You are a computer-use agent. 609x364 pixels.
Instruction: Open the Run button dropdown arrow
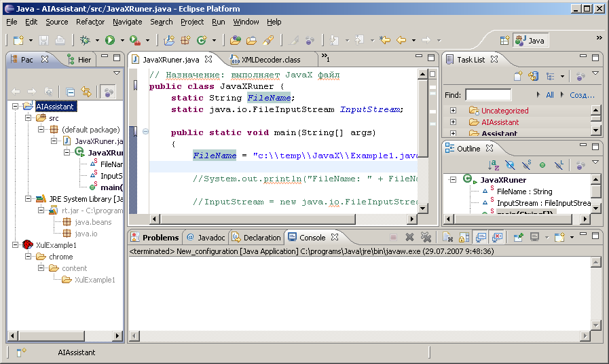(121, 41)
